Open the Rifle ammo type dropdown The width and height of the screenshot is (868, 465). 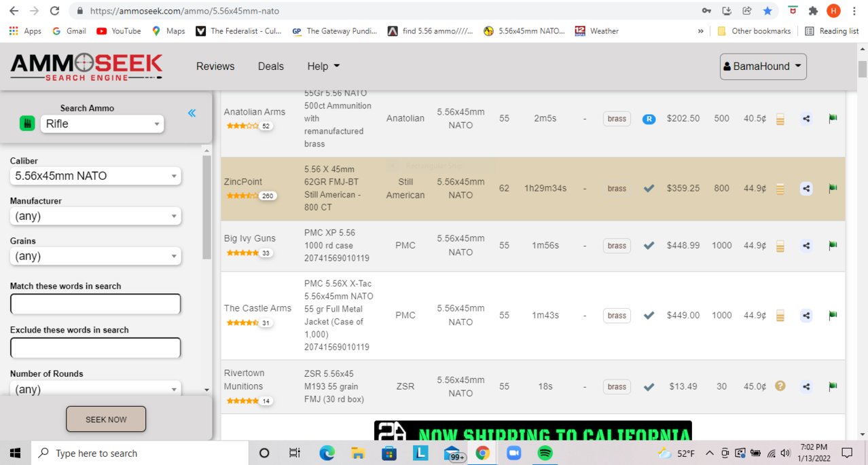[x=103, y=124]
